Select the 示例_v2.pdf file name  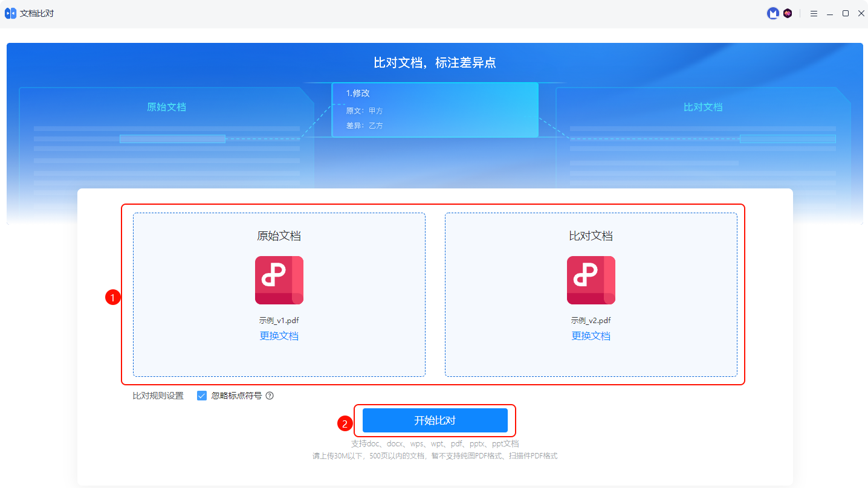(591, 321)
